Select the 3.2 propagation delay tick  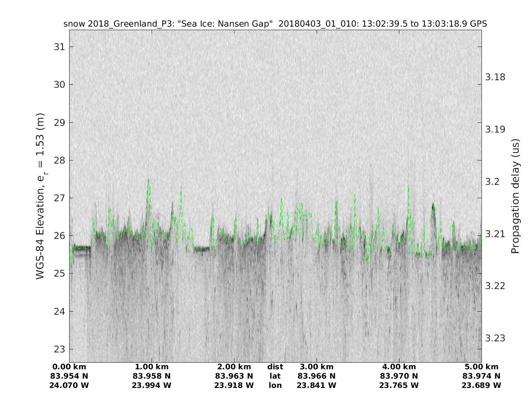tap(493, 182)
